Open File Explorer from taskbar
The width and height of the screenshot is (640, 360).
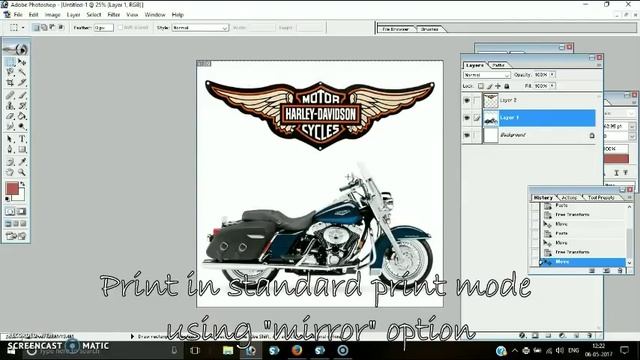point(228,350)
